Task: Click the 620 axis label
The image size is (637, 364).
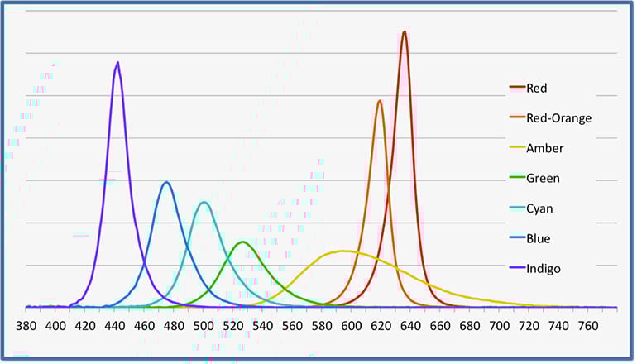Action: click(x=381, y=326)
